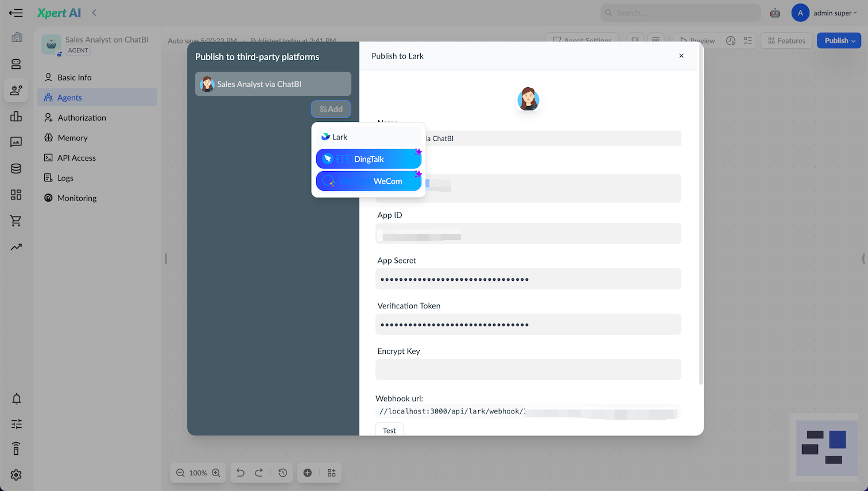Image resolution: width=868 pixels, height=491 pixels.
Task: Collapse the panel with the left chevron
Action: coord(94,13)
